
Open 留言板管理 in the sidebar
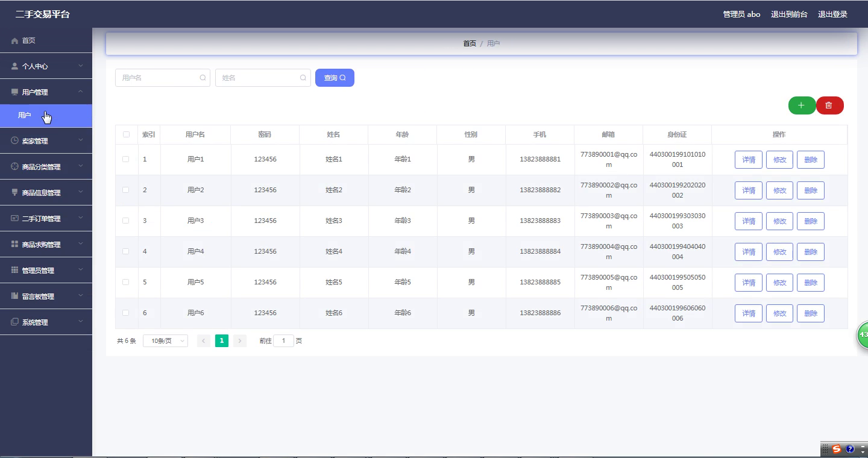(x=46, y=296)
